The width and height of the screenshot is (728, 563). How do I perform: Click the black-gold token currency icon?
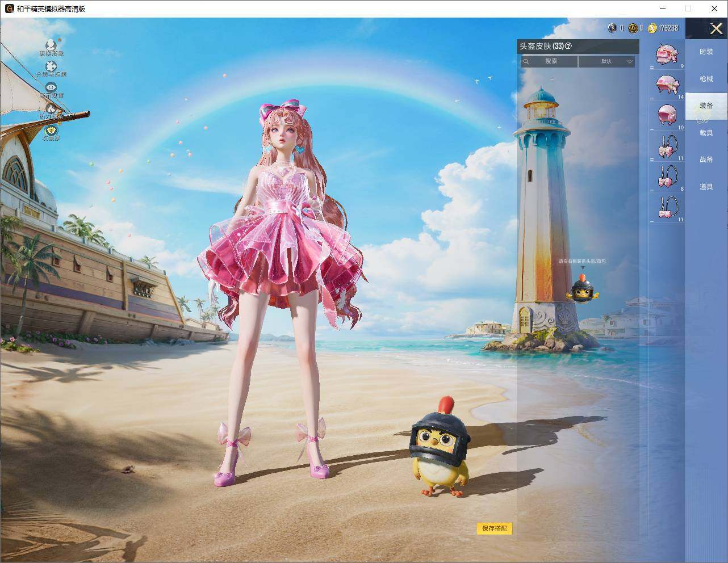632,28
